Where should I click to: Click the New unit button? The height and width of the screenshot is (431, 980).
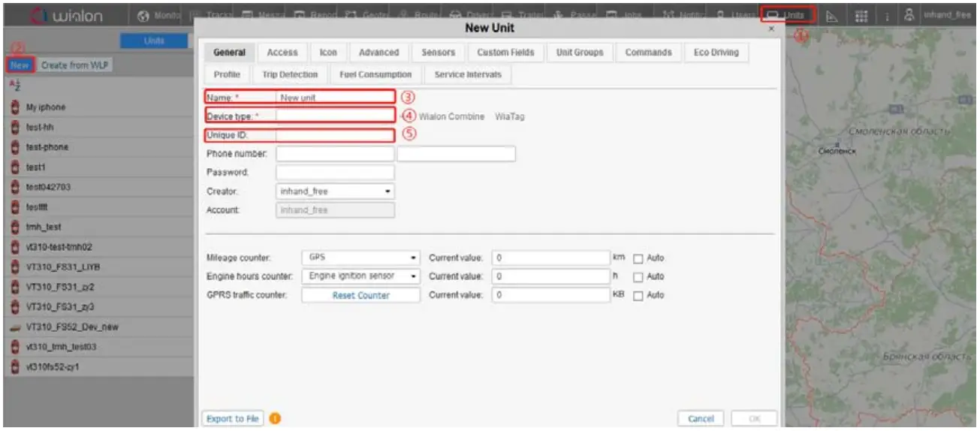point(20,65)
